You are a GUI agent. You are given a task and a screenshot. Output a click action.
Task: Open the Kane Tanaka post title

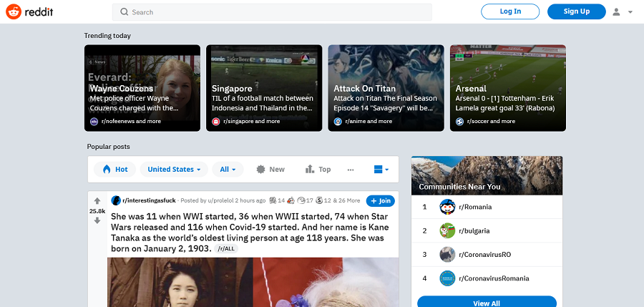250,233
